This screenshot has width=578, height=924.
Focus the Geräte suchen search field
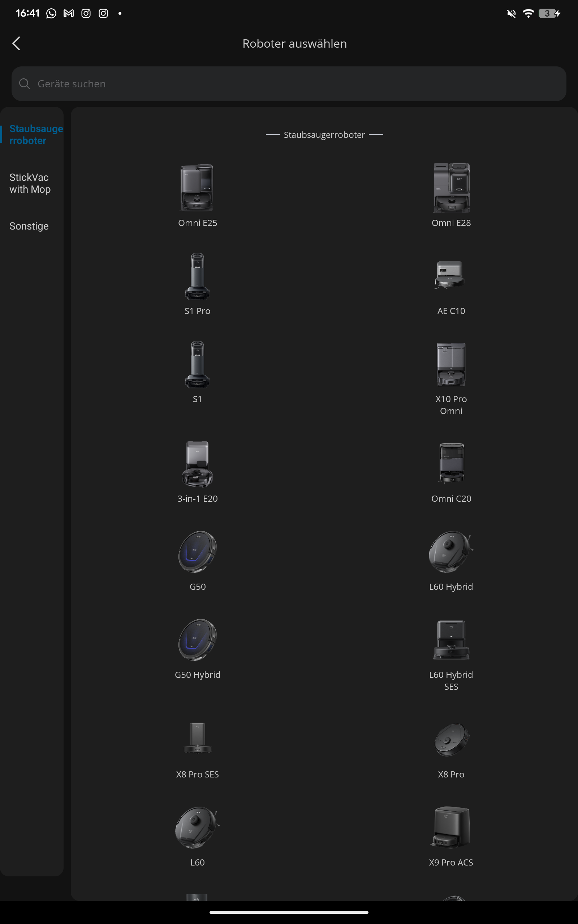point(289,84)
